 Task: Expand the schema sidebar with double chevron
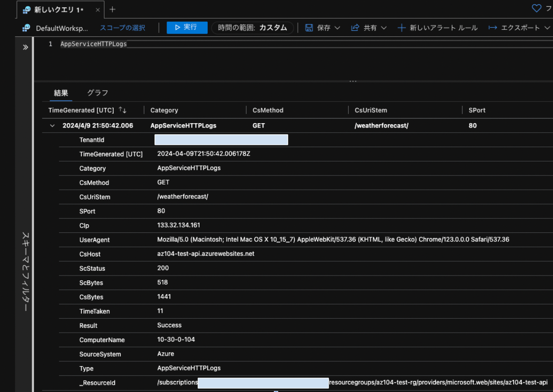point(25,47)
